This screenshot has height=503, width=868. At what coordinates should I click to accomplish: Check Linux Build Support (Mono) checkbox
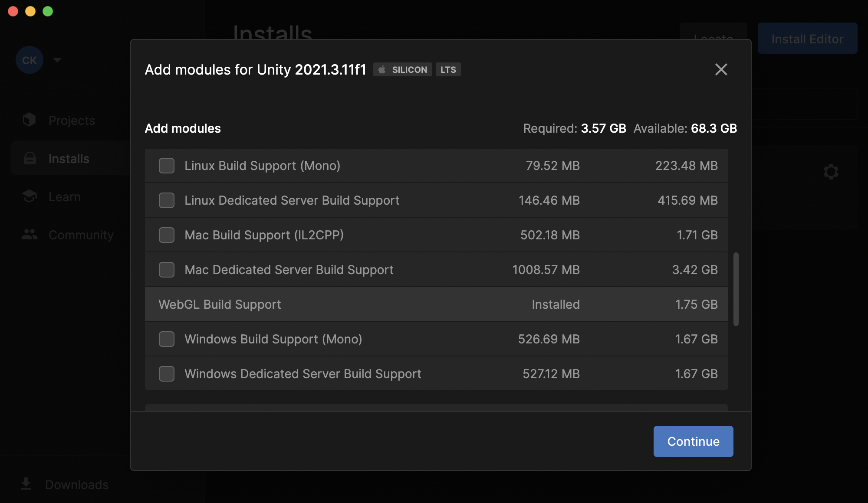167,166
